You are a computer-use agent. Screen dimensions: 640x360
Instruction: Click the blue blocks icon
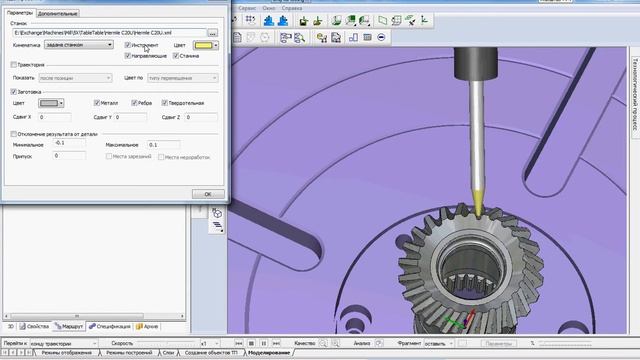pos(353,38)
